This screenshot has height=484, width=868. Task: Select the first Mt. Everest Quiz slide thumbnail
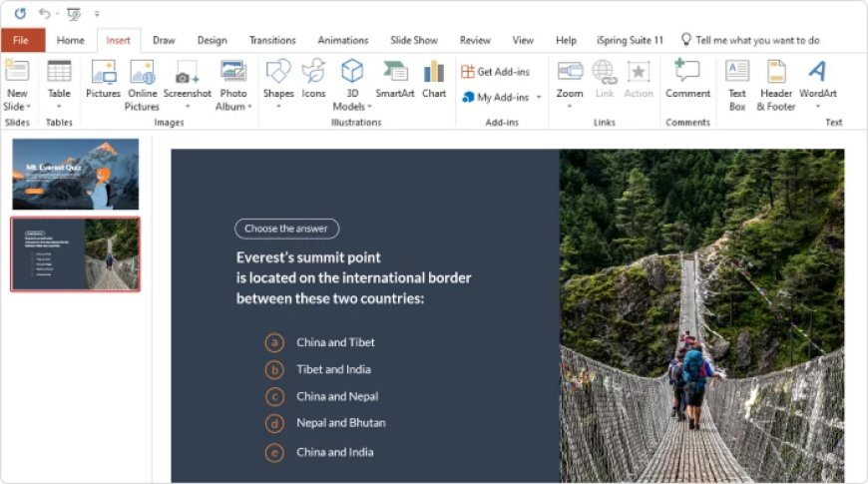(x=76, y=174)
